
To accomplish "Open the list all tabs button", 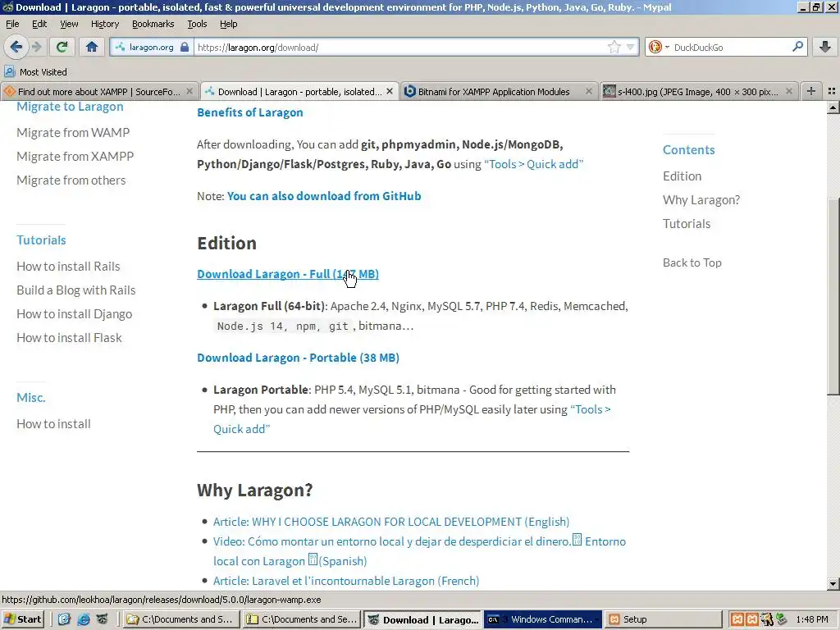I will (x=832, y=92).
